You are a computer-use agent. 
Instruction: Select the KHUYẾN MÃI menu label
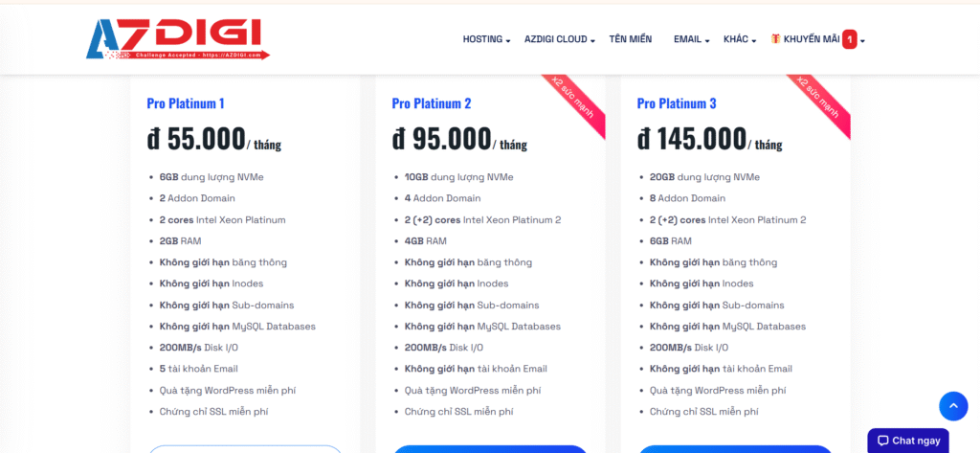click(811, 39)
